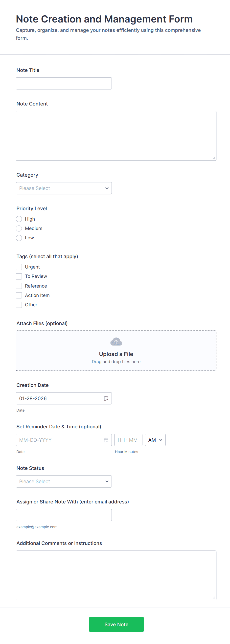This screenshot has width=230, height=644.
Task: Select the High priority radio button
Action: pyautogui.click(x=19, y=219)
